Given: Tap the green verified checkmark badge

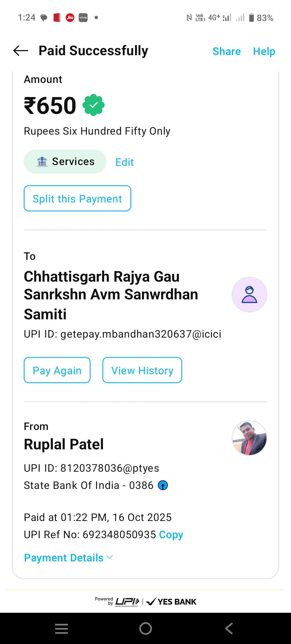Looking at the screenshot, I should (x=93, y=105).
